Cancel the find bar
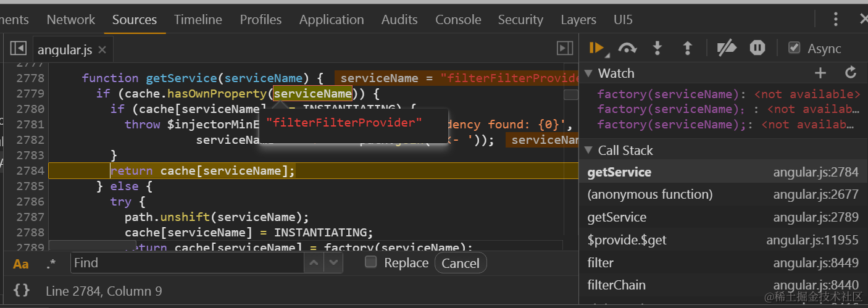 [461, 263]
